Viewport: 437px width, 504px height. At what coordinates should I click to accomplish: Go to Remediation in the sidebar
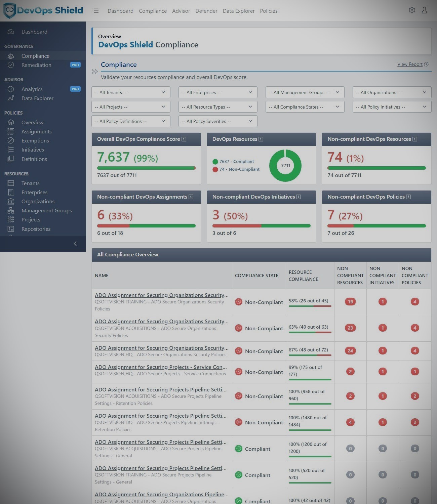point(36,65)
